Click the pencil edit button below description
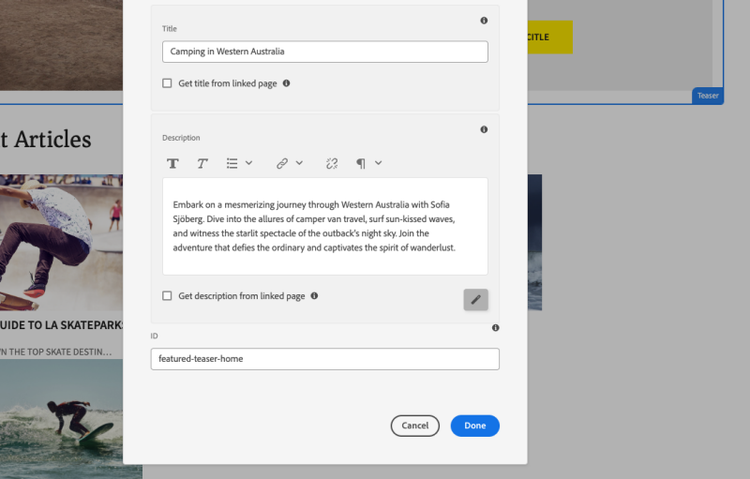750x479 pixels. pyautogui.click(x=476, y=299)
